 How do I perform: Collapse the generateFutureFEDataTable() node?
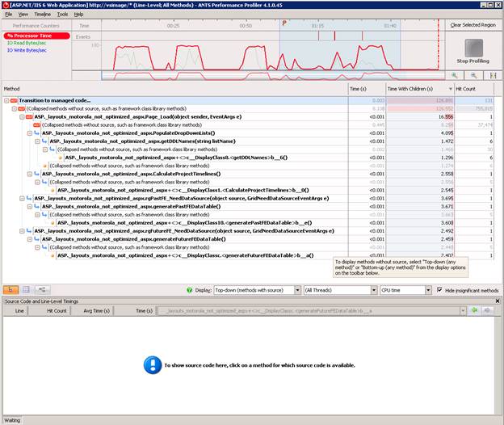click(30, 239)
